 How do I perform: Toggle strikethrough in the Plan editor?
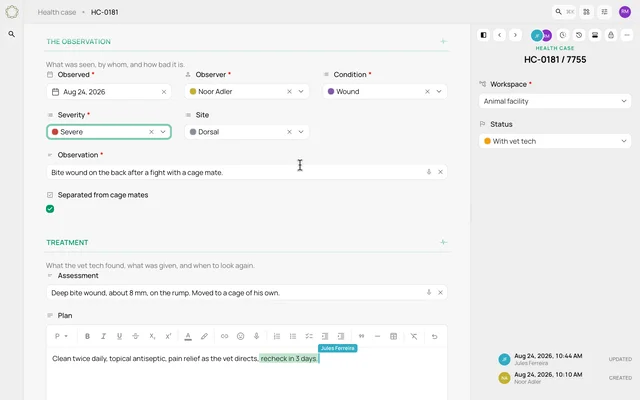(x=136, y=336)
